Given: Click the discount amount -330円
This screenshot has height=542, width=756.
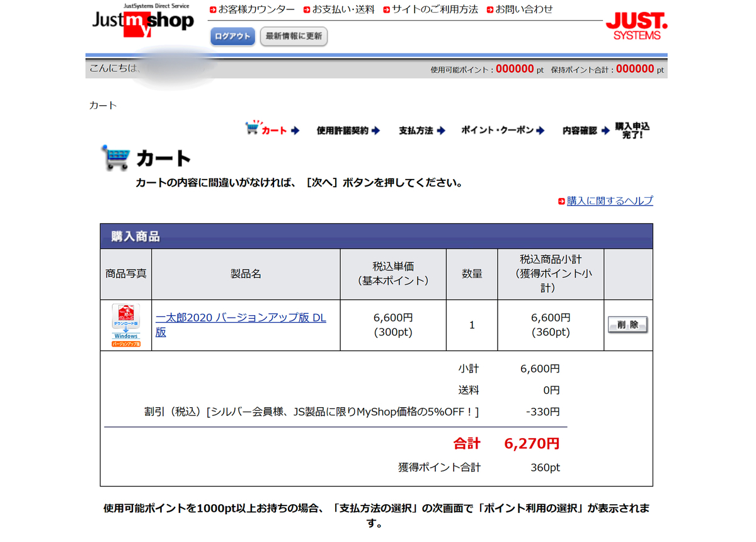Looking at the screenshot, I should pyautogui.click(x=542, y=412).
